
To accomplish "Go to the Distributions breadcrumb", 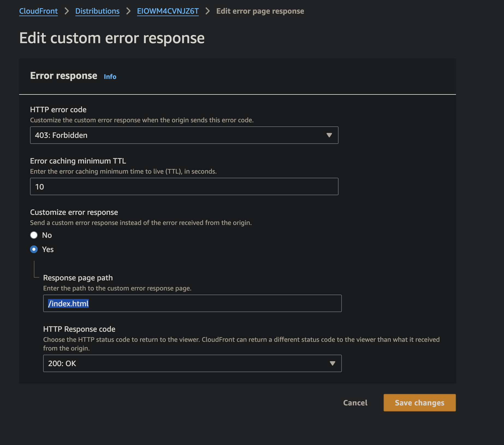I will point(97,11).
